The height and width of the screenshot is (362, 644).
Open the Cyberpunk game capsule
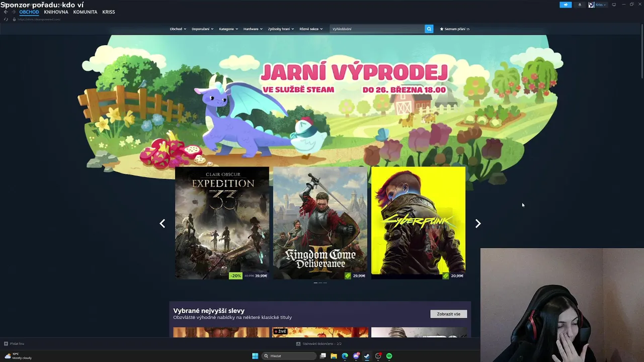click(418, 223)
